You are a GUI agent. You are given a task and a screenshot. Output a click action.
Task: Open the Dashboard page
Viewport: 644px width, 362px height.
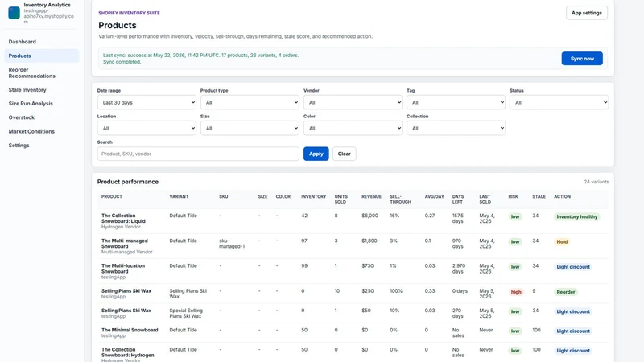23,42
